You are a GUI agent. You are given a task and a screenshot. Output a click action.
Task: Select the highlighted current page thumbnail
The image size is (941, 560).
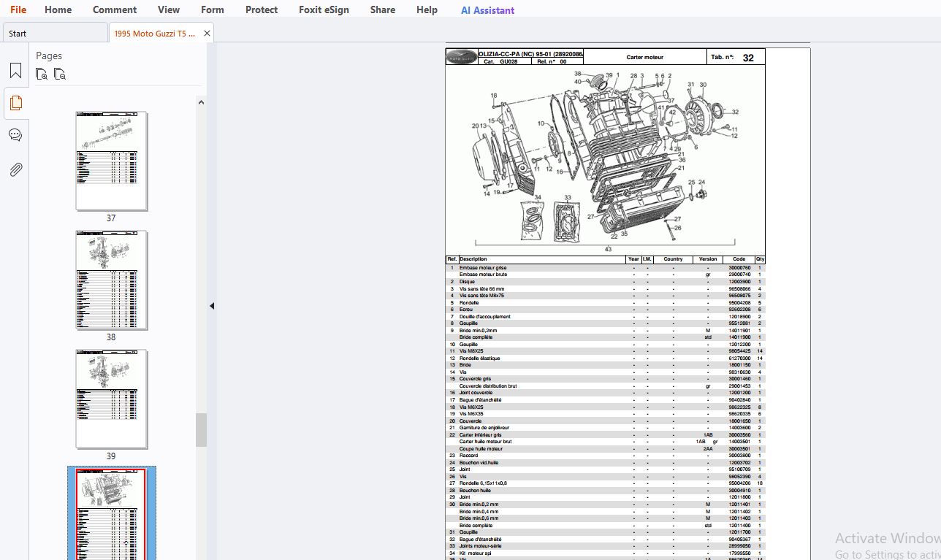[111, 514]
